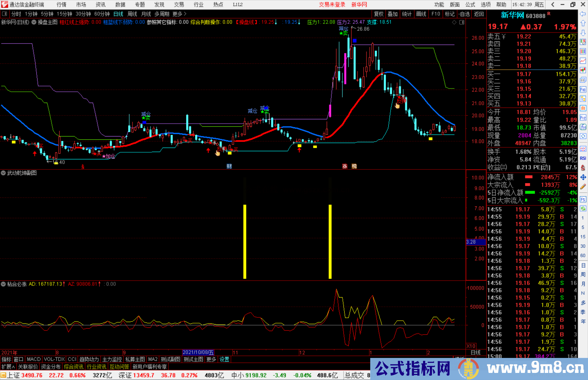Click the 复权 button

[x=378, y=14]
